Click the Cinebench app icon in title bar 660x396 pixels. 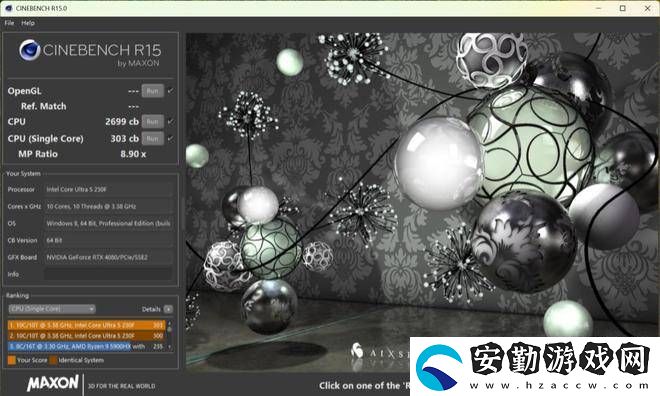coord(8,8)
